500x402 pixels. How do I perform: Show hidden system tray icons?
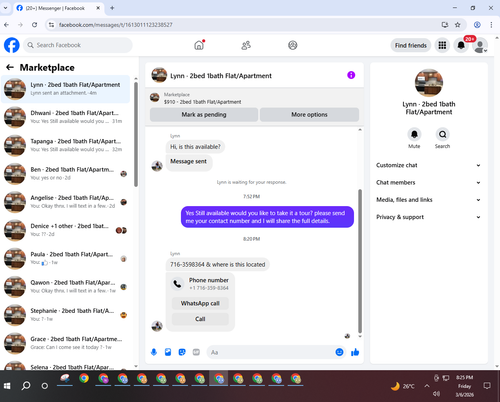[427, 386]
